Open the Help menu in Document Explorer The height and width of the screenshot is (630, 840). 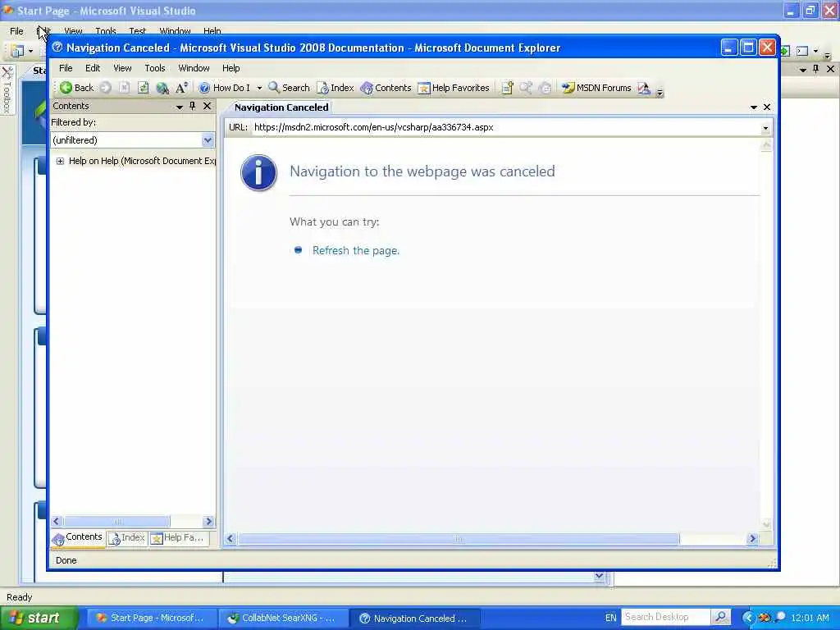click(x=231, y=68)
